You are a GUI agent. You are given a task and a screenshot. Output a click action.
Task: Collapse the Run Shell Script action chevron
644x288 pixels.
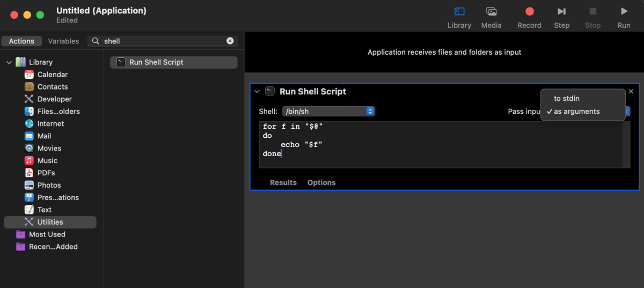point(257,92)
